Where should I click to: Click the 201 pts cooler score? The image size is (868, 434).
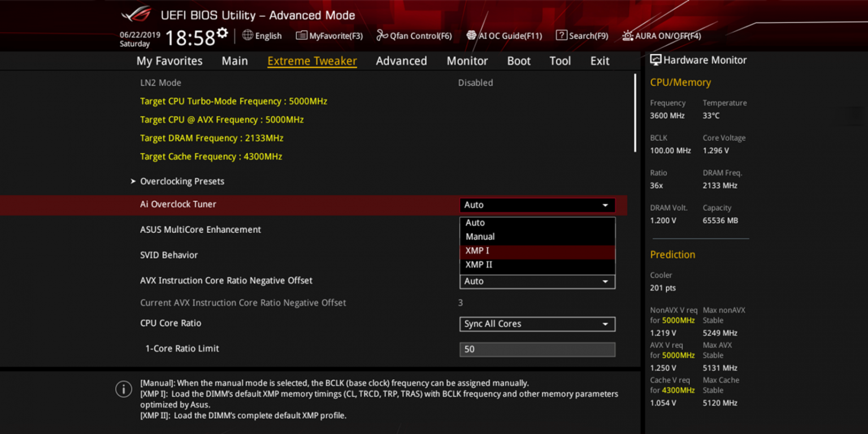[x=663, y=288]
